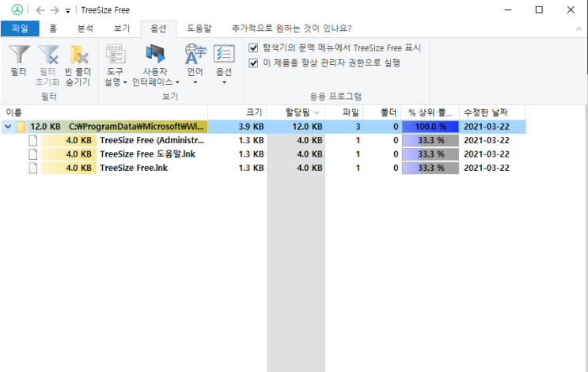Screen dimensions: 588x372
Task: Switch to the 분석 (Analysis) tab
Action: click(x=85, y=28)
